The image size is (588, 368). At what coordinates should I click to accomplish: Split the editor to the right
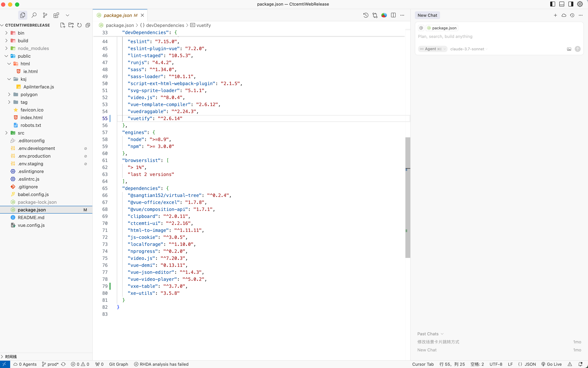[x=393, y=15]
